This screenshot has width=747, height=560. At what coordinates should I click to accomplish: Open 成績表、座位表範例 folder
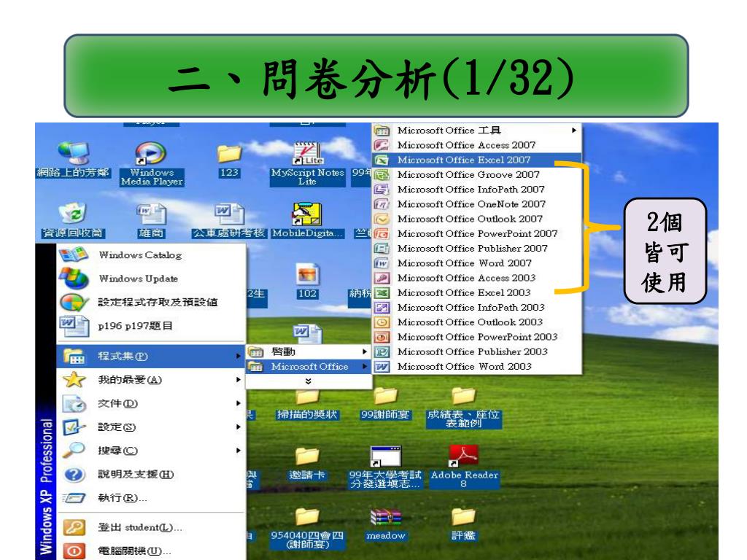463,408
